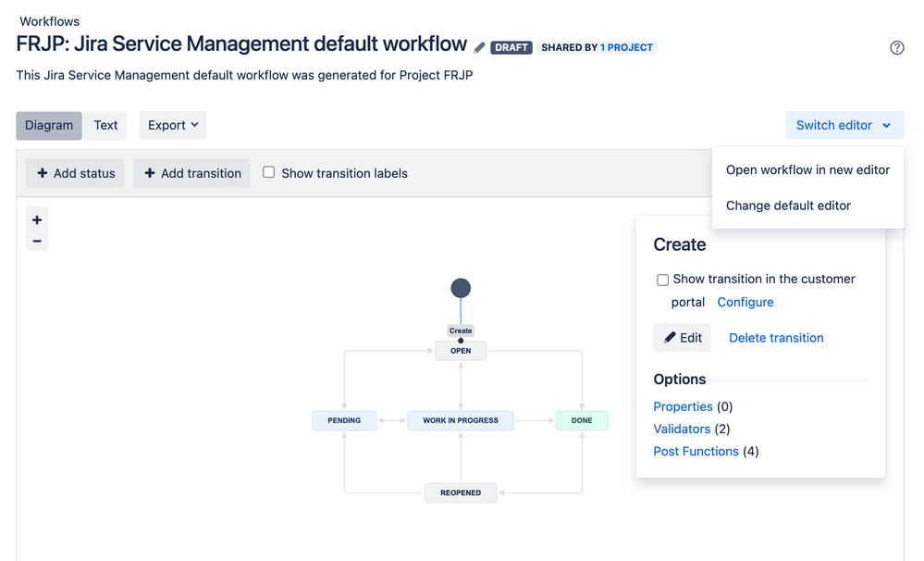Select the WORK IN PROGRESS status node
This screenshot has height=561, width=924.
tap(461, 420)
